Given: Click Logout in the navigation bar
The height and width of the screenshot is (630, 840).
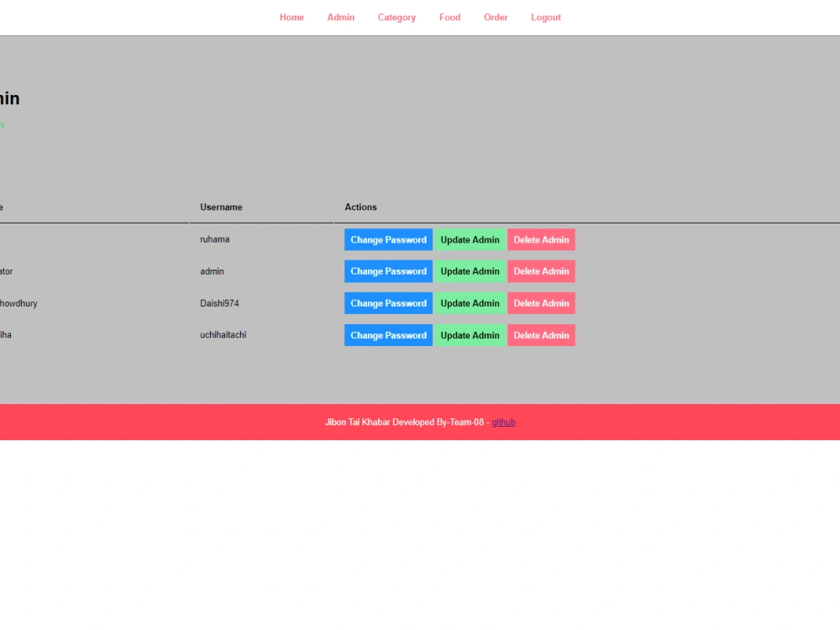Looking at the screenshot, I should pyautogui.click(x=546, y=17).
